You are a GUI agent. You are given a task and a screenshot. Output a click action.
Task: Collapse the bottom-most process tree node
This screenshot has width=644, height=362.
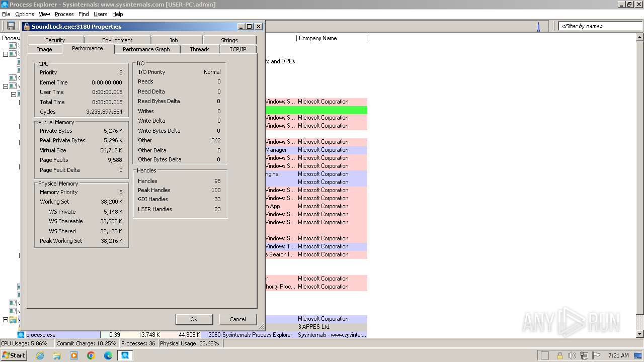point(6,319)
